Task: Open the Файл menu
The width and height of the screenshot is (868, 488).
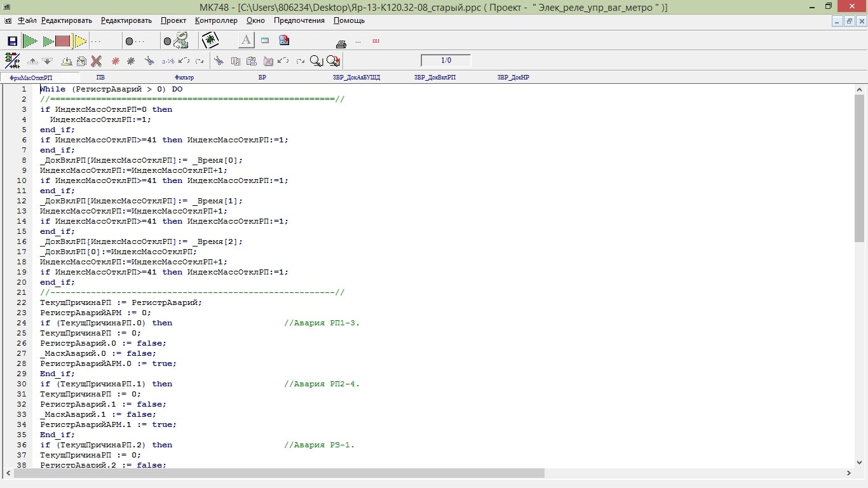Action: pyautogui.click(x=27, y=20)
